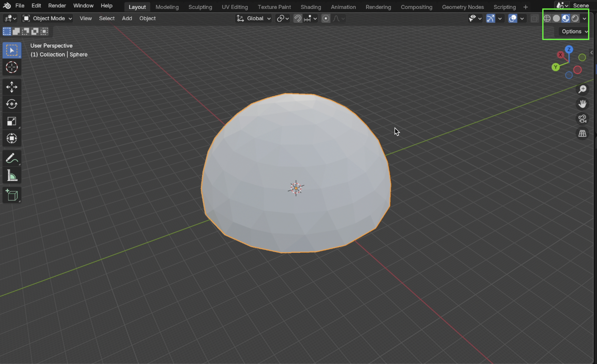
Task: Open the Render menu
Action: (x=57, y=6)
